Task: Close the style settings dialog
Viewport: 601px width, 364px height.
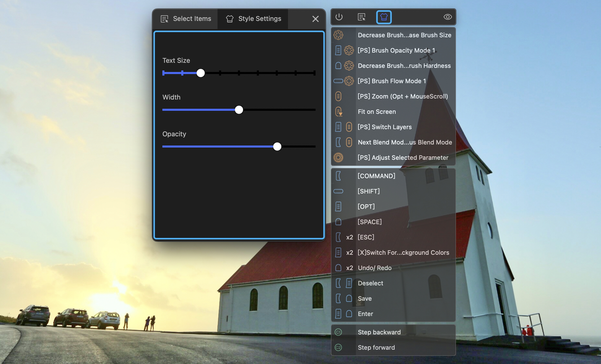Action: (x=315, y=19)
